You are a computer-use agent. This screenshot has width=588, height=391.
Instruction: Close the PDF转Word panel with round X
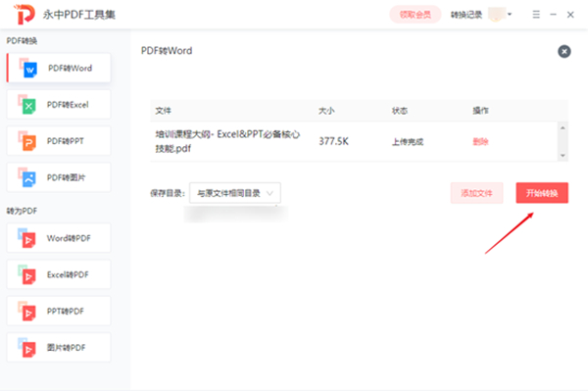(564, 51)
